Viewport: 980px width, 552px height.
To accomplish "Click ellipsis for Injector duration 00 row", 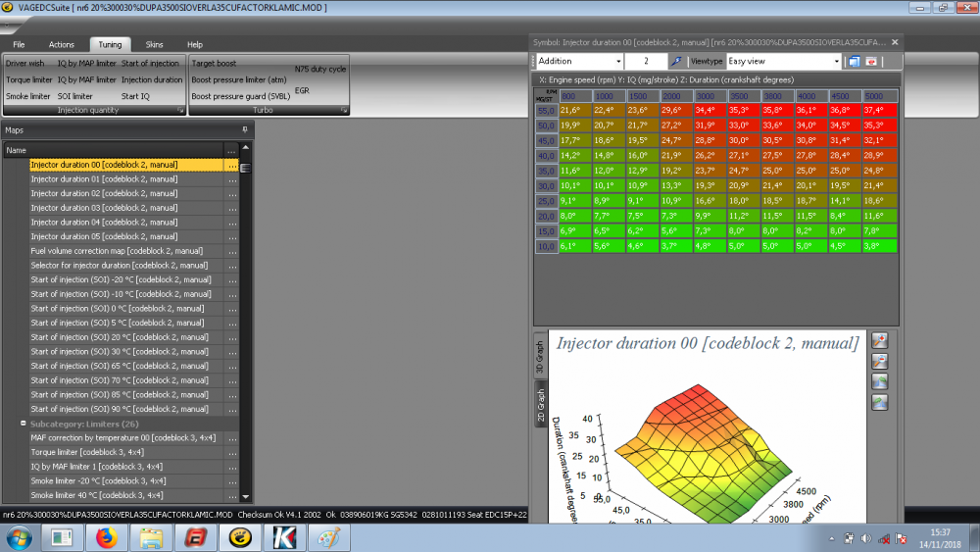I will pyautogui.click(x=232, y=165).
